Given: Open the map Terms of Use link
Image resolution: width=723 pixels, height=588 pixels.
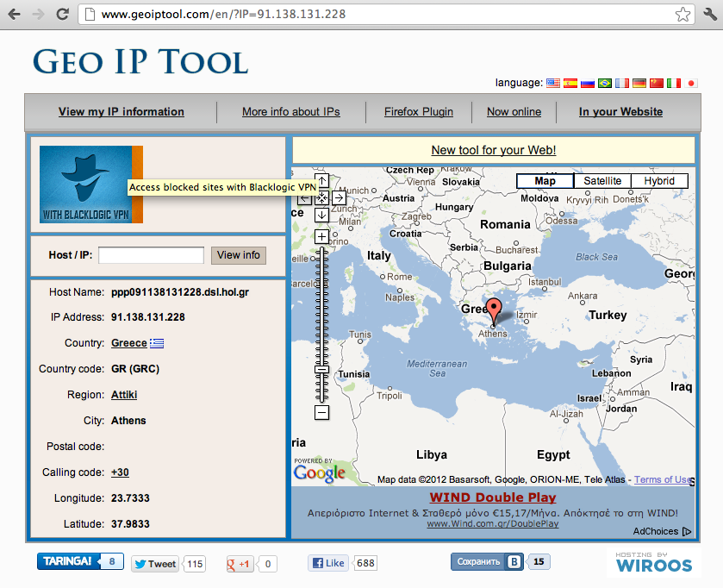Looking at the screenshot, I should 663,479.
